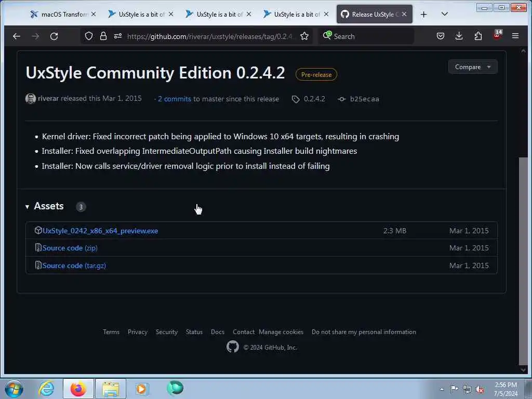
Task: Open the Terms footer link
Action: coord(111,332)
